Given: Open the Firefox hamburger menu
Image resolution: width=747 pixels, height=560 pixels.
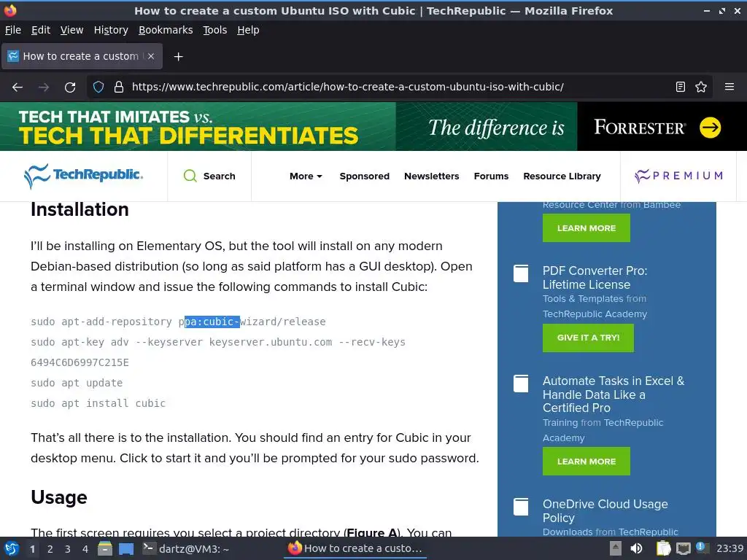Looking at the screenshot, I should (x=729, y=87).
